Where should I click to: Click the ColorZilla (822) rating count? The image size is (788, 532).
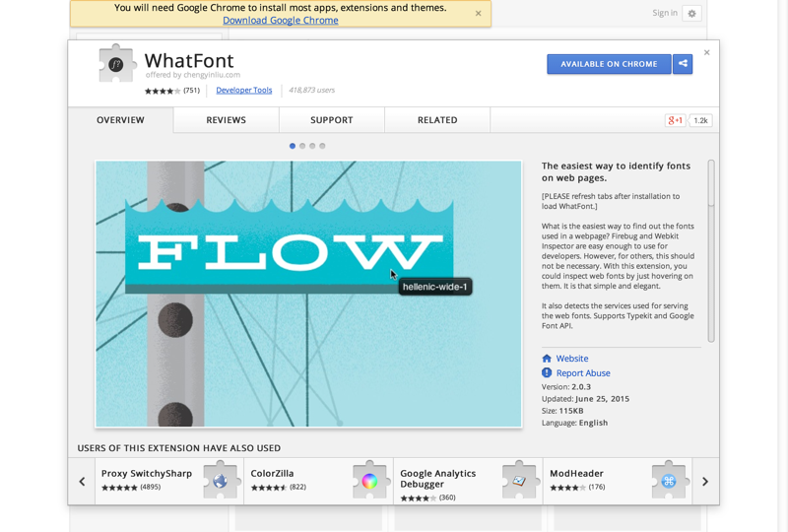(297, 487)
